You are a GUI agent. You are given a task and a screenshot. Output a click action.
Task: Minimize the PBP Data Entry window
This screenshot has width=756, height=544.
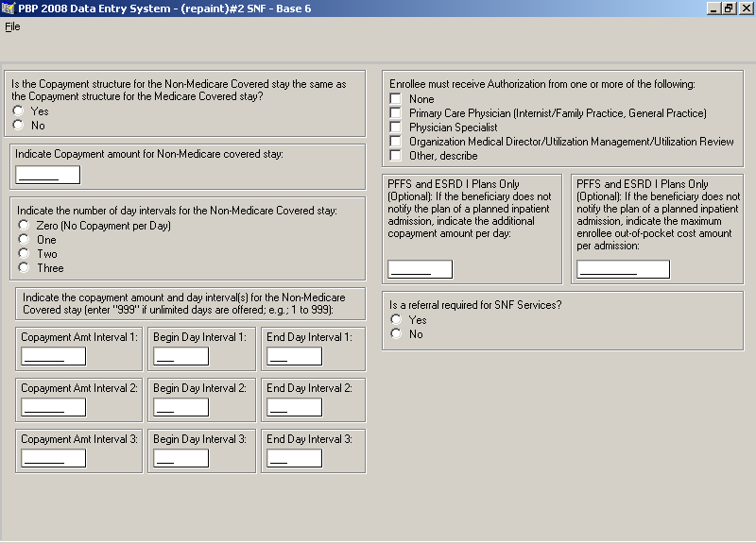(714, 8)
